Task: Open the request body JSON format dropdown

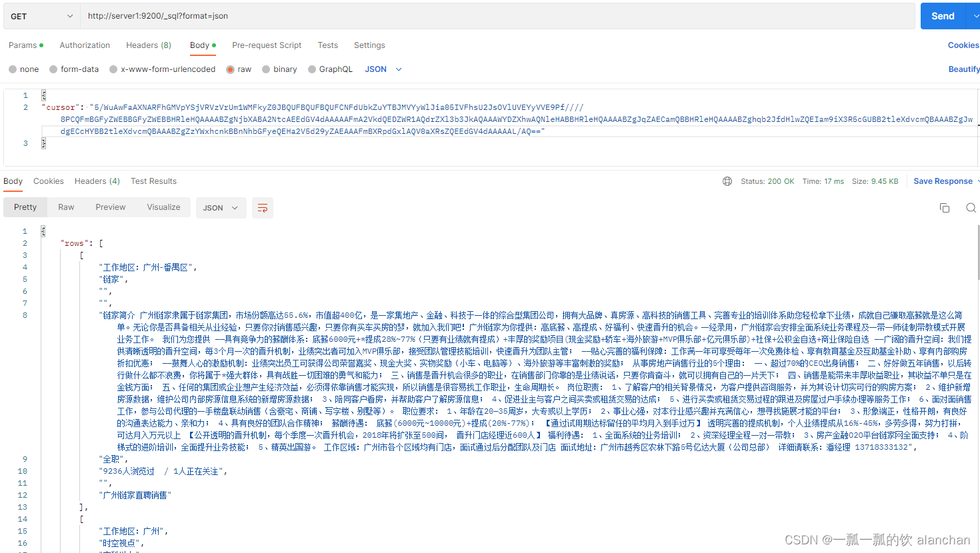Action: click(383, 69)
